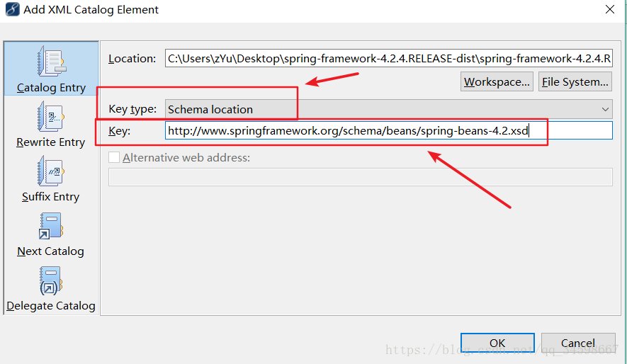Click the Next Catalog label
The image size is (627, 364).
point(51,251)
